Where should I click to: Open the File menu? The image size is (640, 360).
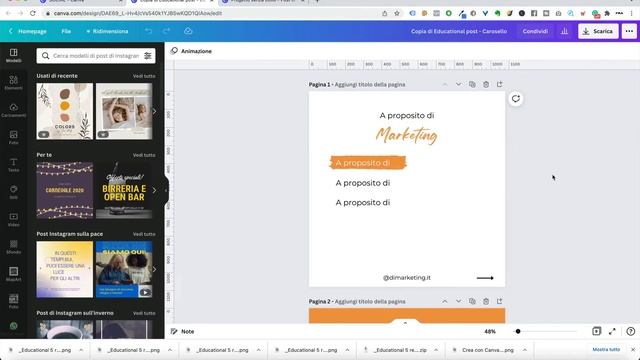pyautogui.click(x=66, y=31)
